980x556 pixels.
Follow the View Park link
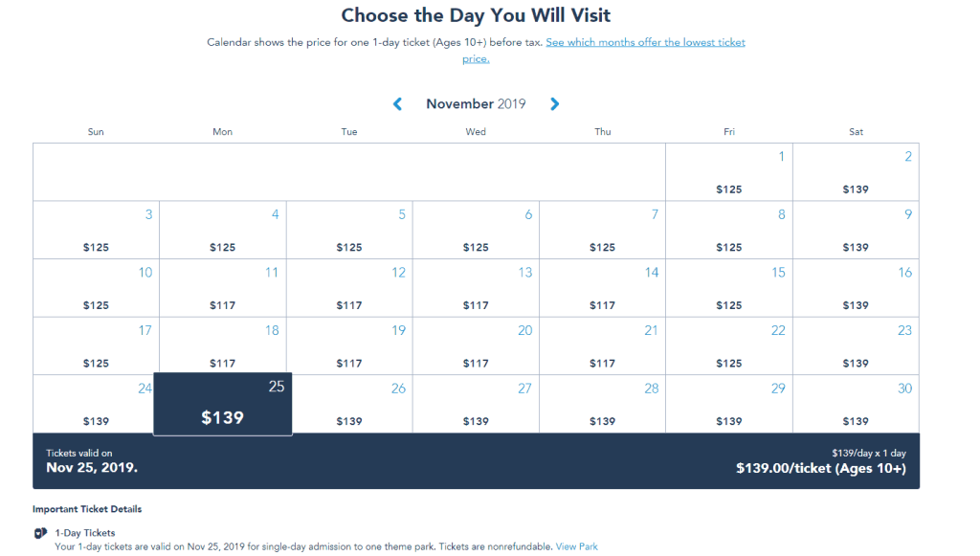(x=576, y=546)
